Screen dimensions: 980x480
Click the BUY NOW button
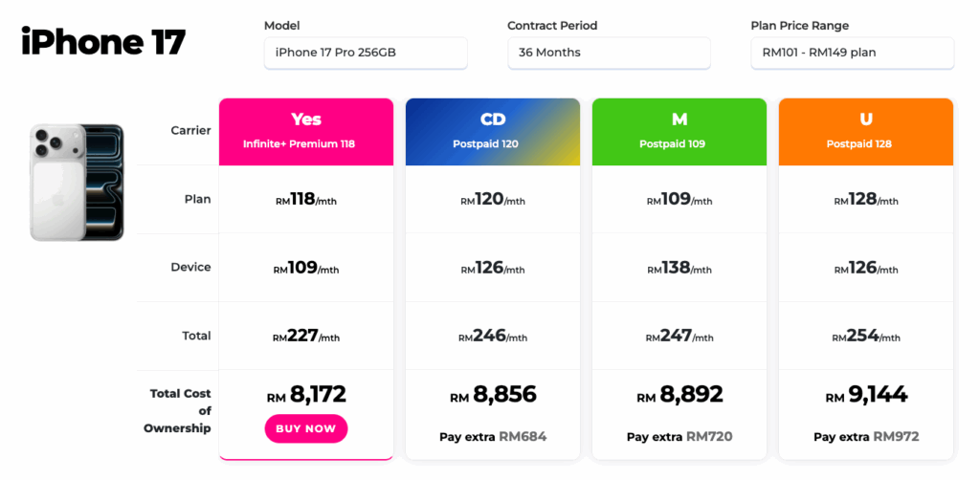point(306,428)
